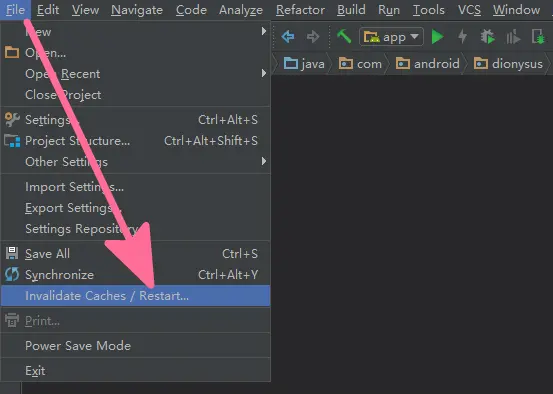
Task: Open the Analyze menu
Action: [x=241, y=10]
